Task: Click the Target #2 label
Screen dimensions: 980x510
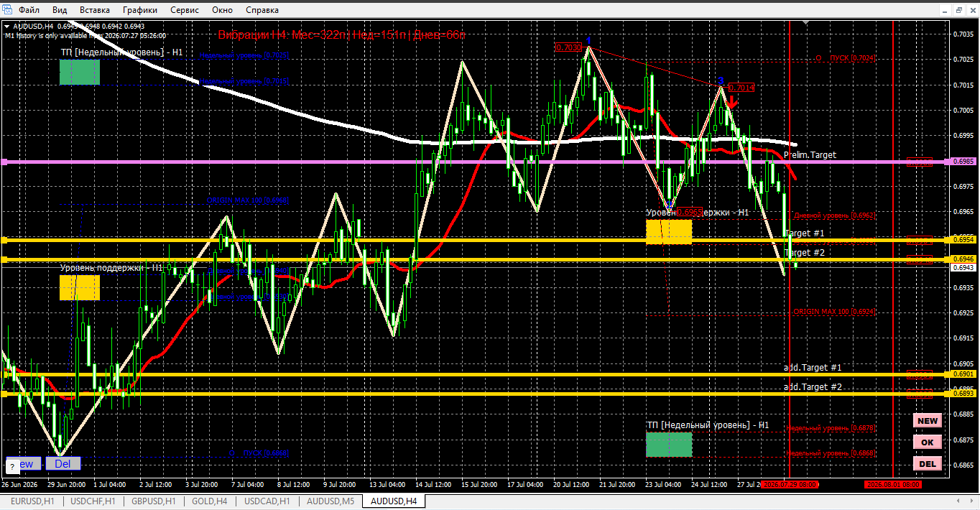Action: (805, 253)
